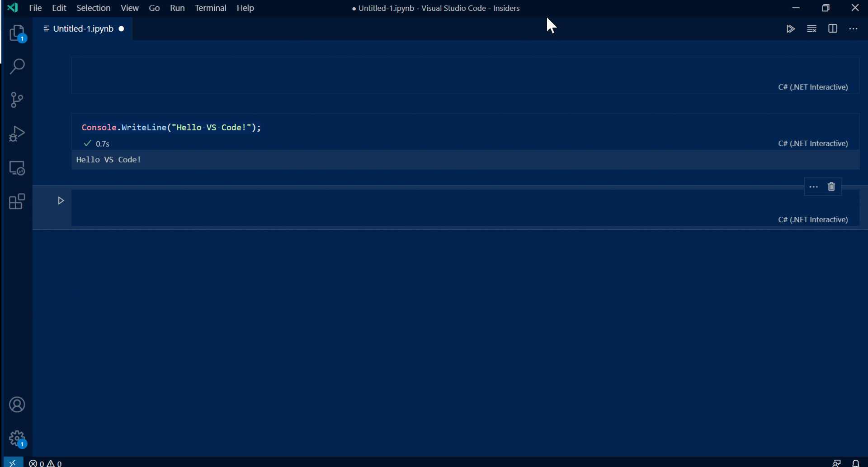The image size is (868, 467).
Task: Focus the empty third code cell
Action: pyautogui.click(x=465, y=208)
